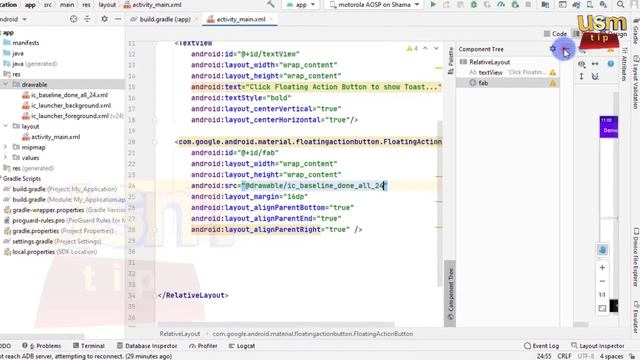640x360 pixels.
Task: Click the 4 warnings indicator in editor
Action: click(412, 49)
